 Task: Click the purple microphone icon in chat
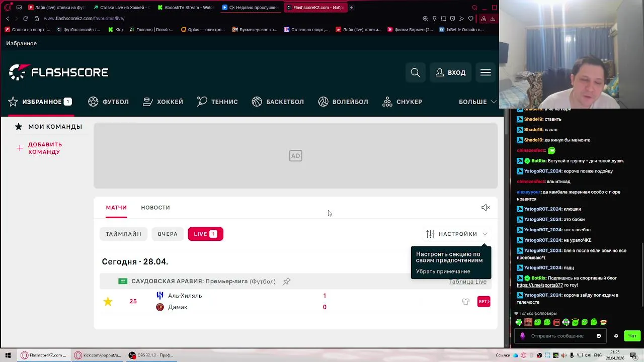pos(522,336)
